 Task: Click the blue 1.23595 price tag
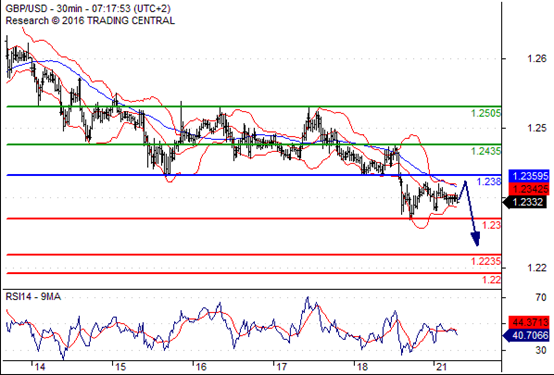[x=529, y=176]
